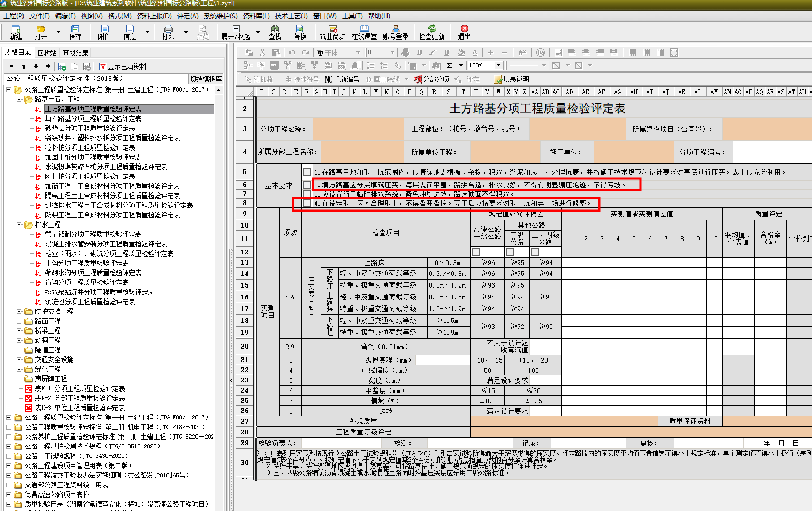The image size is (812, 511).
Task: Click left arrow in table directory toolbar
Action: click(x=11, y=66)
